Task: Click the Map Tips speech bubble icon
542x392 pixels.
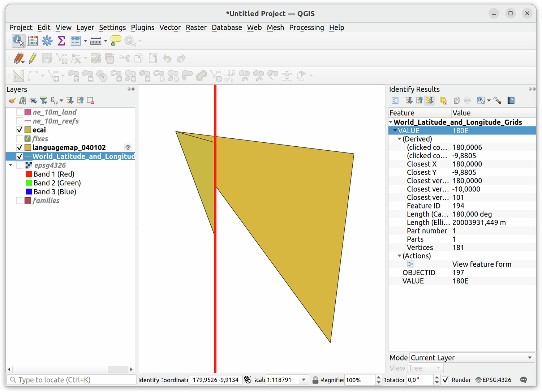Action: point(116,41)
